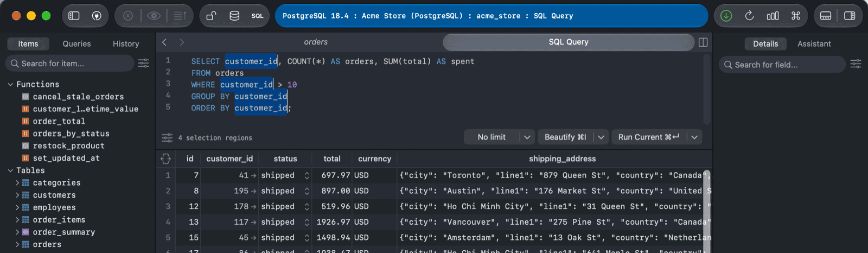The height and width of the screenshot is (253, 868).
Task: Toggle the split pane icon beside SQL Query tab
Action: tap(703, 42)
